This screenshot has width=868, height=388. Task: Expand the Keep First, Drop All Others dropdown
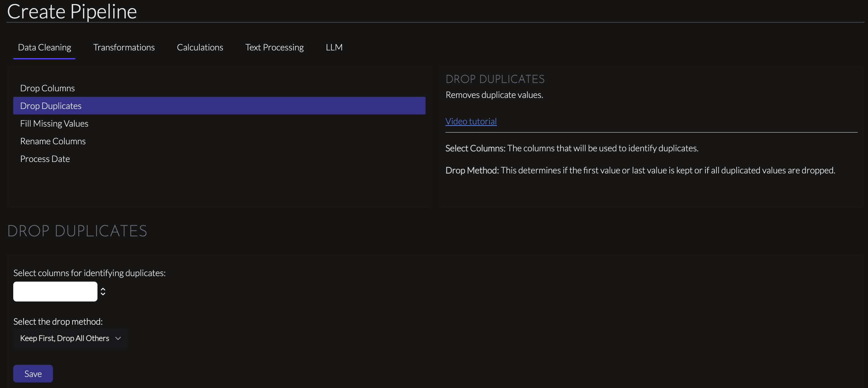point(70,338)
